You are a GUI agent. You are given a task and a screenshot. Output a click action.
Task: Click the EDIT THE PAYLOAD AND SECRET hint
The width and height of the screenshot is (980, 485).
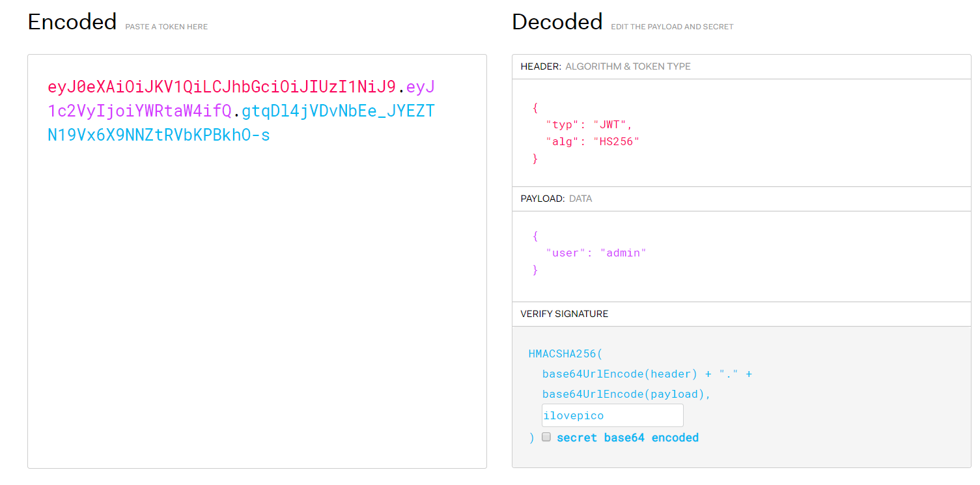pos(671,27)
